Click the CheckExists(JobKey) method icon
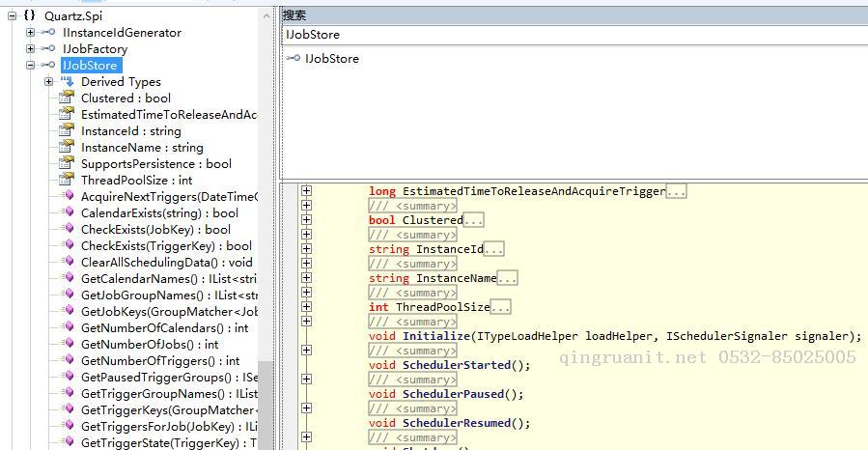The width and height of the screenshot is (868, 450). click(x=70, y=229)
